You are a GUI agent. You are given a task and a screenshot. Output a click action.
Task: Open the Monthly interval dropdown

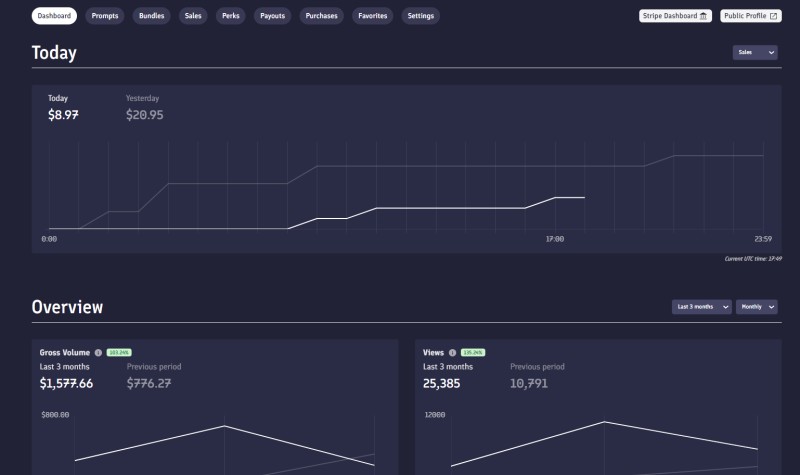pyautogui.click(x=757, y=307)
